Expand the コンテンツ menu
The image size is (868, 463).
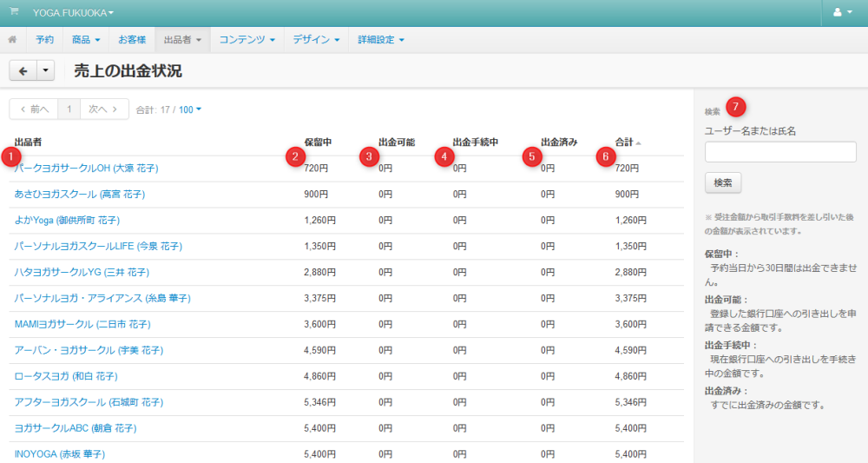click(247, 40)
